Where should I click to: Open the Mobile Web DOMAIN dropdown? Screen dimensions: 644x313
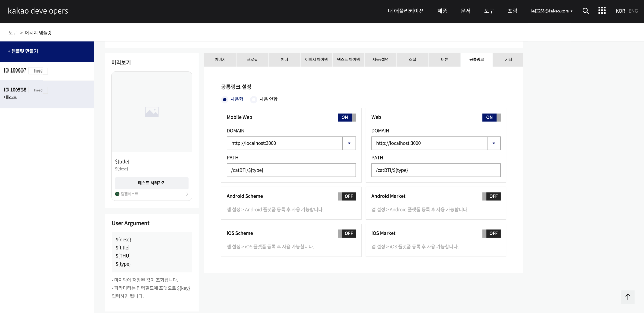[349, 143]
